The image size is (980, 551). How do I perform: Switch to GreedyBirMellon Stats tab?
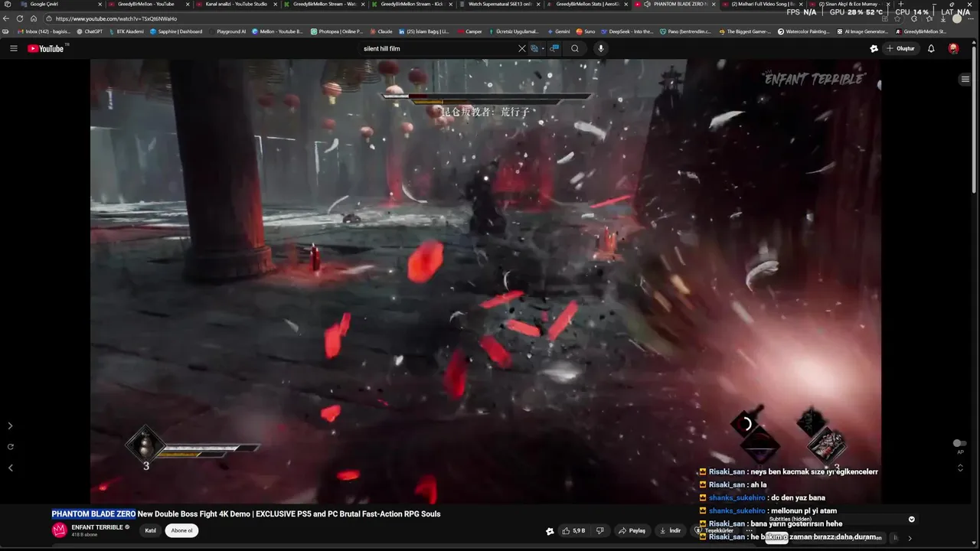588,4
